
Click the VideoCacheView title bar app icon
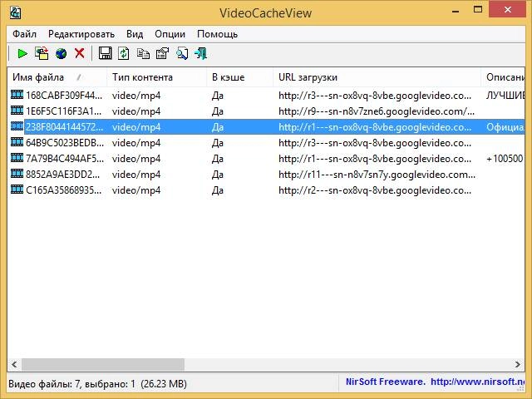point(15,13)
